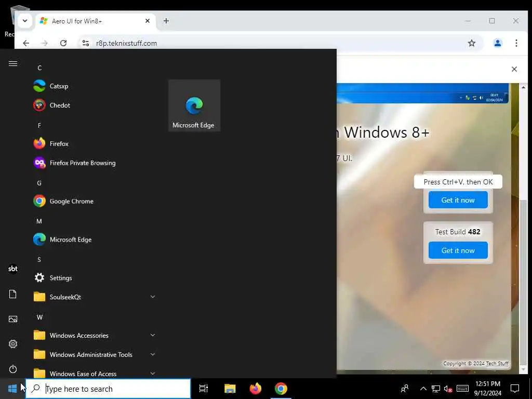Viewport: 532px width, 399px height.
Task: Click the scrollbar up arrow on webpage
Action: 524,87
